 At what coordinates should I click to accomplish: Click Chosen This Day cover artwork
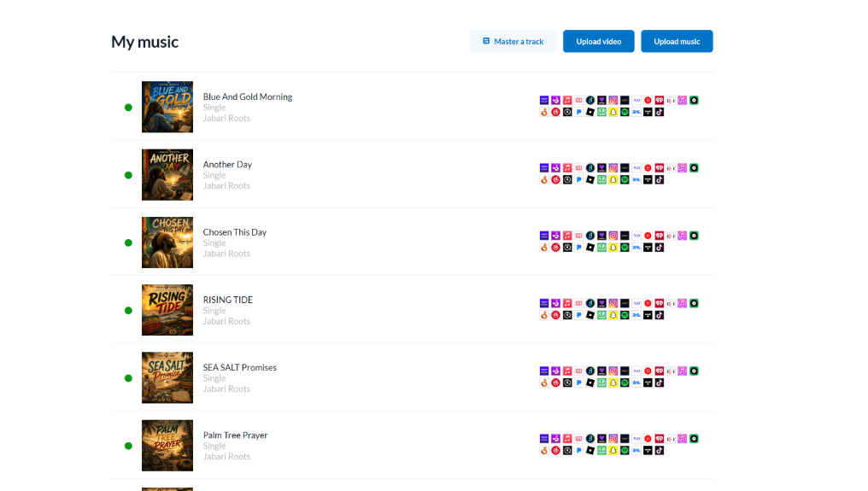(x=167, y=243)
